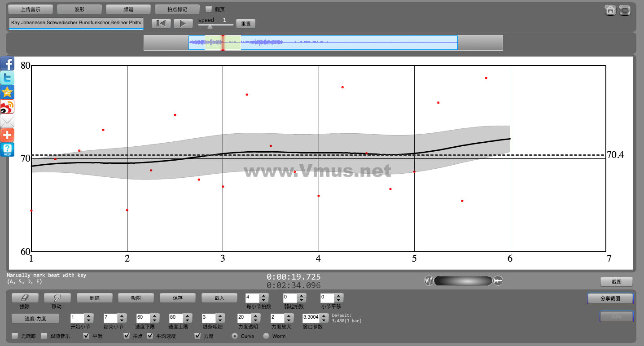The image size is (644, 346).
Task: Switch to the 波形 waveform view
Action: click(x=79, y=9)
